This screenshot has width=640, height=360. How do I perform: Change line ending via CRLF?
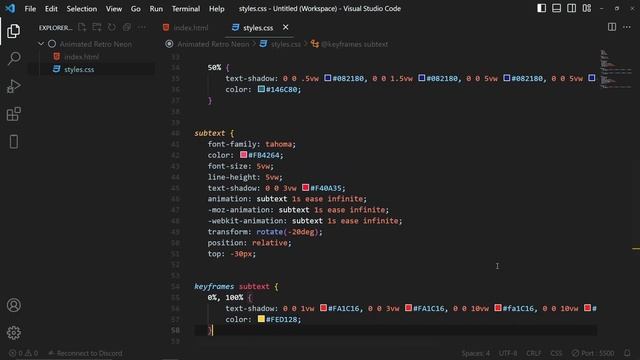tap(533, 353)
